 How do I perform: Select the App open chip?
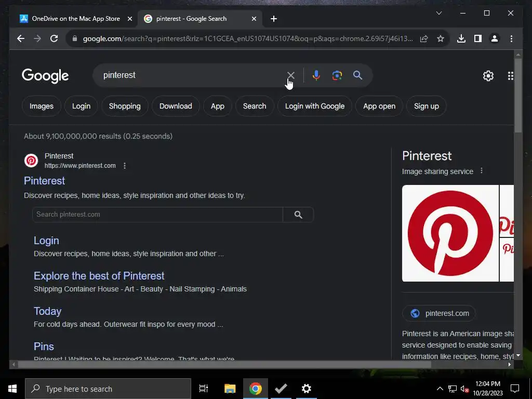pos(379,106)
